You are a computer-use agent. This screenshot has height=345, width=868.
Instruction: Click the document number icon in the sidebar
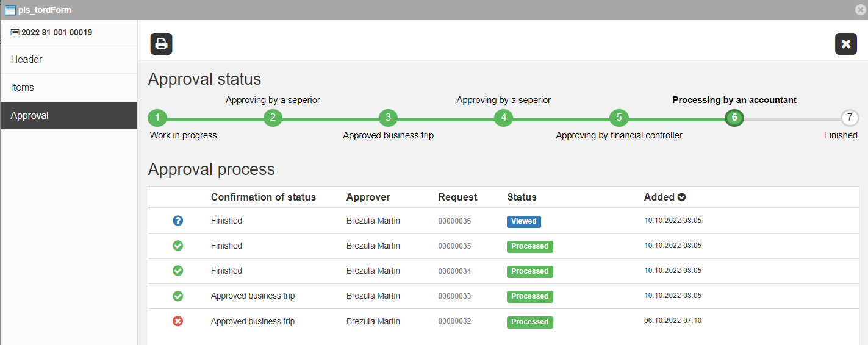coord(15,32)
